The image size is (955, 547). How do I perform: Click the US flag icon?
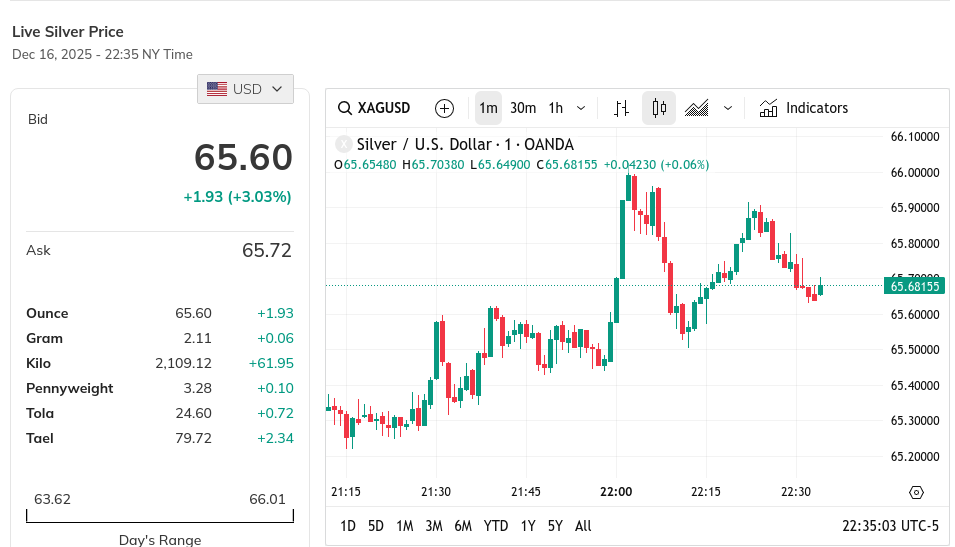pos(217,89)
